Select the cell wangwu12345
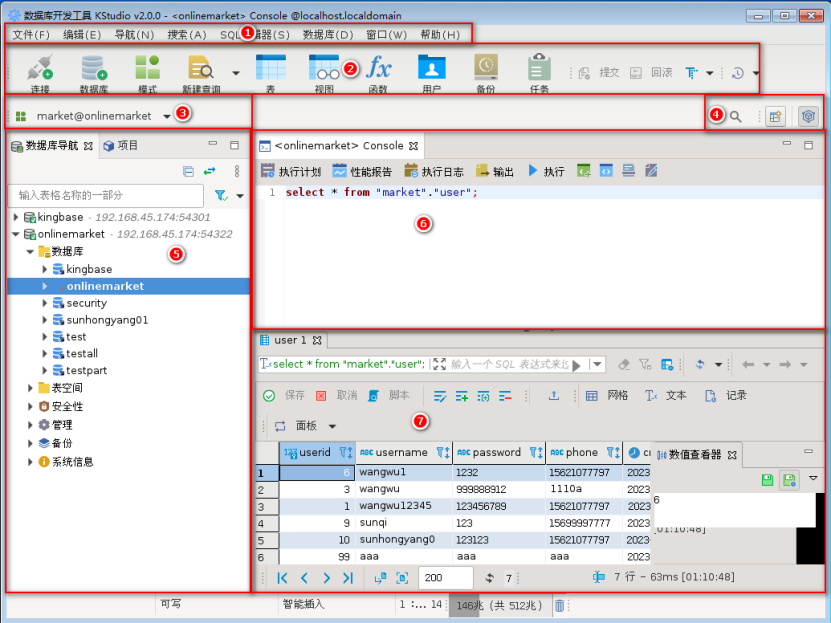The height and width of the screenshot is (623, 831). tap(403, 506)
